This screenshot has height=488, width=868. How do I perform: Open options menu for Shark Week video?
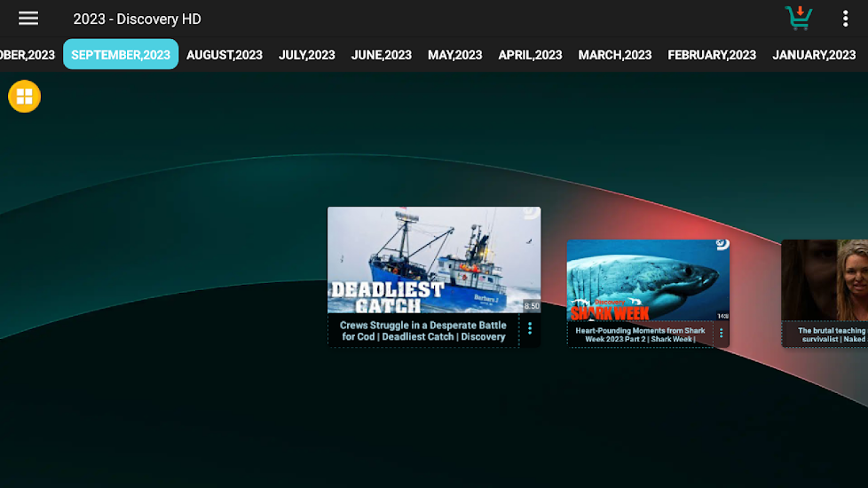point(721,334)
